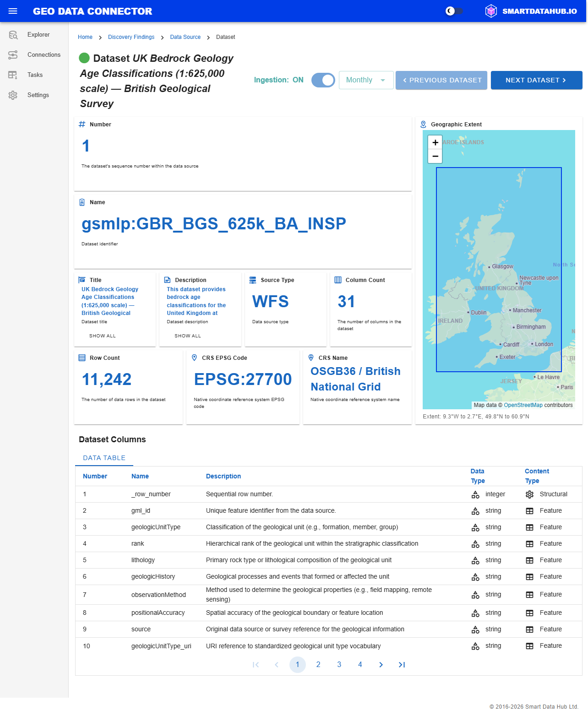
Task: Click the CRS Name pin icon
Action: click(x=311, y=358)
